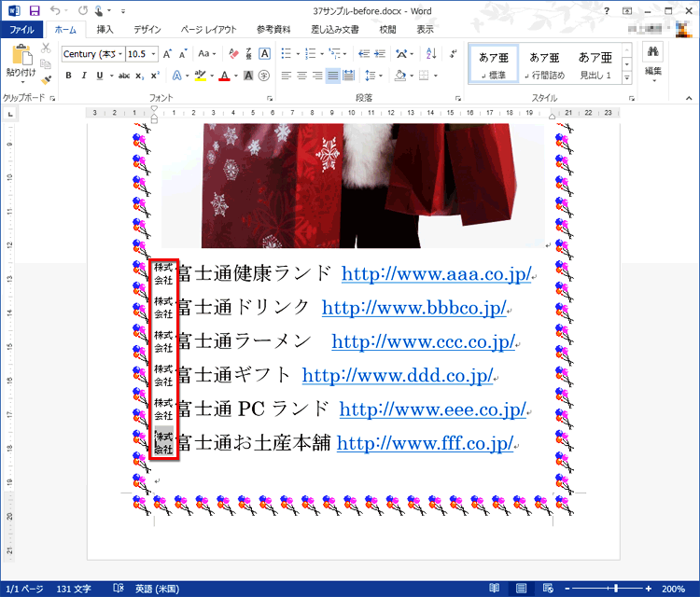700x597 pixels.
Task: Expand numbering list dropdown arrow
Action: click(322, 54)
